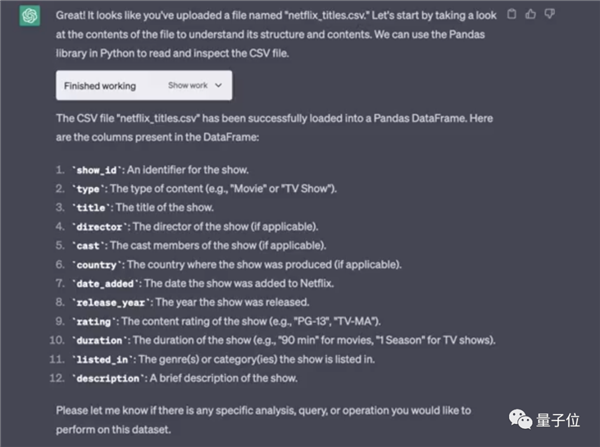The image size is (600, 447).
Task: Click the duration code term
Action: (99, 341)
